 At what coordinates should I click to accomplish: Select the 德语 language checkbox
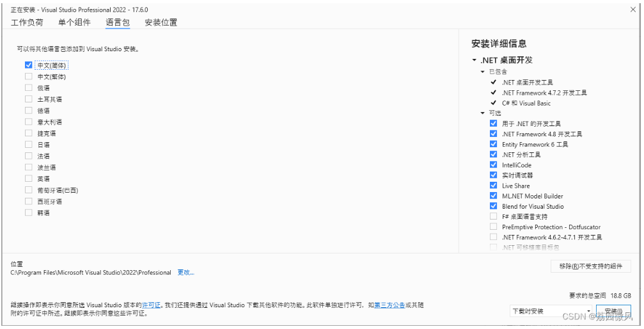tap(28, 110)
